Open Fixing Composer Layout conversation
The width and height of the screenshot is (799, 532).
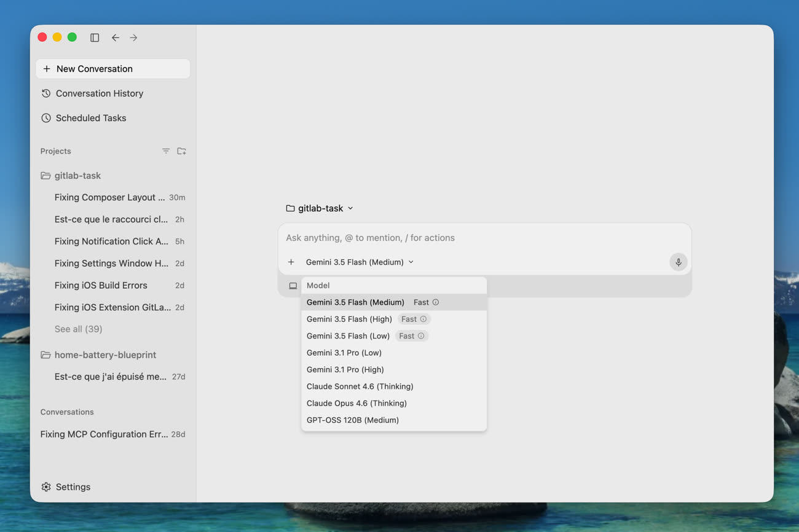113,197
